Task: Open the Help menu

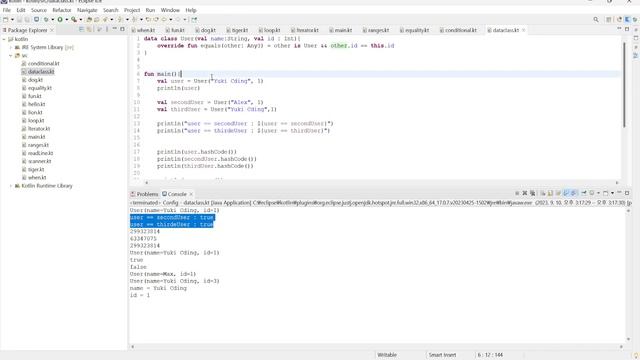Action: pyautogui.click(x=191, y=10)
